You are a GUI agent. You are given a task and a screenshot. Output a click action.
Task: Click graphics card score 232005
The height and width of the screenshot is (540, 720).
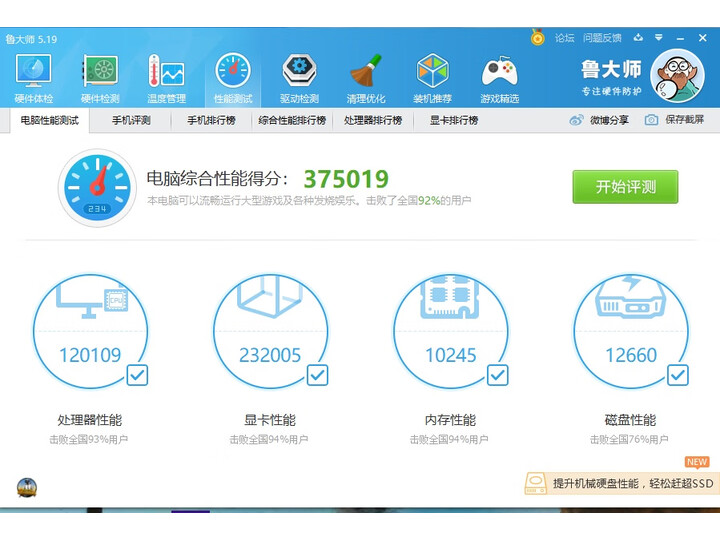270,355
